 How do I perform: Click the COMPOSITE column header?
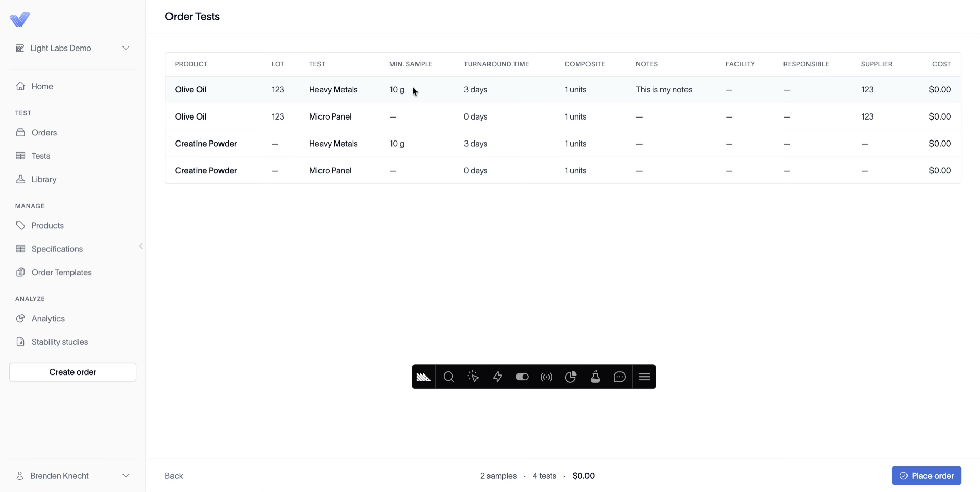click(584, 64)
